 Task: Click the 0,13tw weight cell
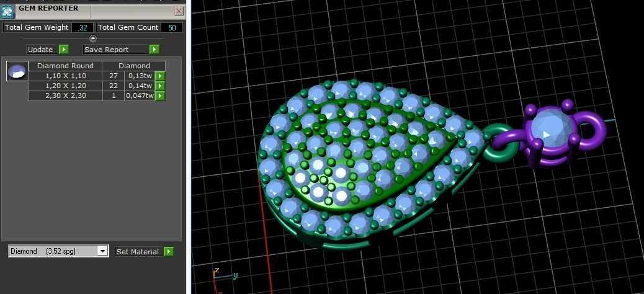coord(140,76)
